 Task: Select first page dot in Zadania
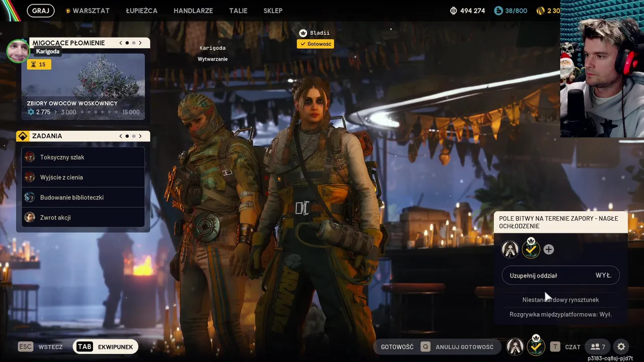pos(127,136)
